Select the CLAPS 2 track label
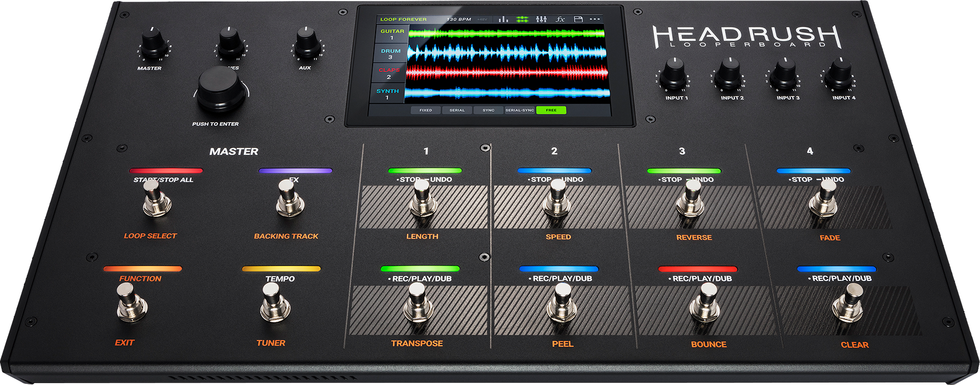Screen dimensions: 980x385 389,74
